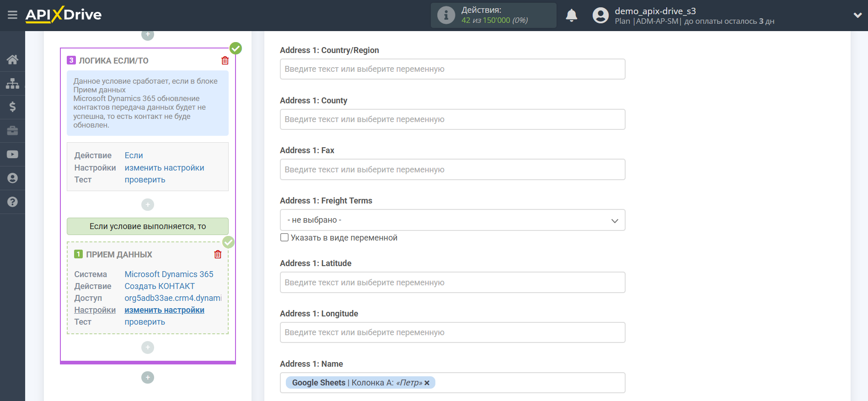Click Microsoft Dynamics 365 system link
Image resolution: width=868 pixels, height=401 pixels.
(x=169, y=274)
